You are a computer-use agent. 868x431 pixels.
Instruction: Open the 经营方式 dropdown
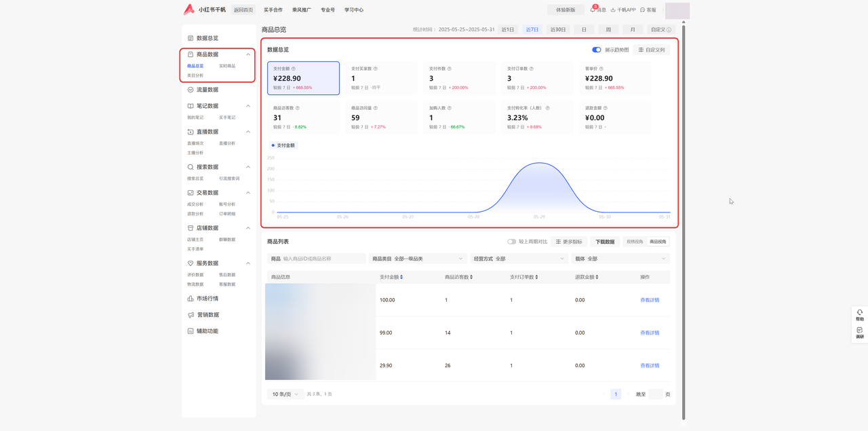pos(519,259)
